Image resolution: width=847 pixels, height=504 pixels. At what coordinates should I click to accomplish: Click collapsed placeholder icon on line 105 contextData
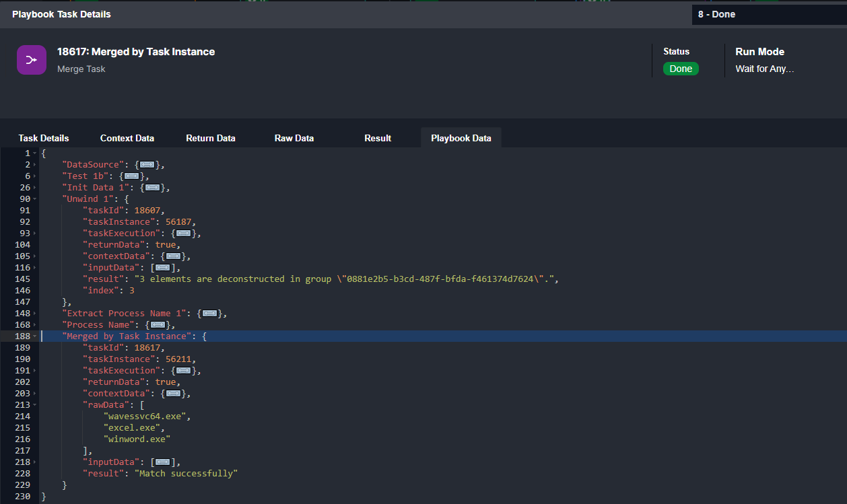[x=174, y=256]
